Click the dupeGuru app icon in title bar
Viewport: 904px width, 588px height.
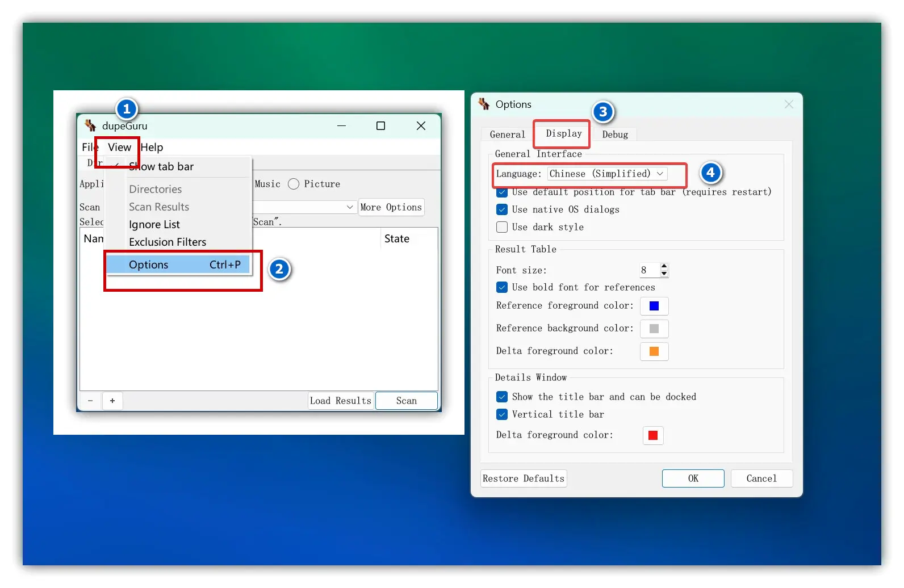(90, 125)
